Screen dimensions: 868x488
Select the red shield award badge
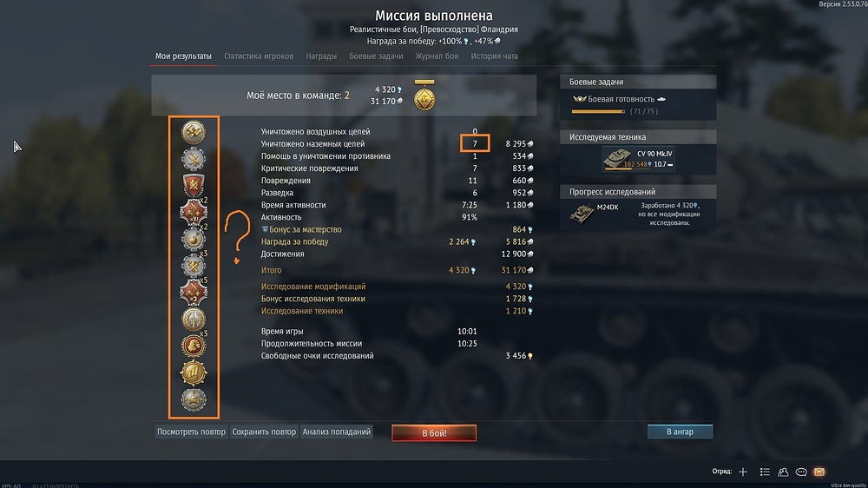tap(194, 185)
